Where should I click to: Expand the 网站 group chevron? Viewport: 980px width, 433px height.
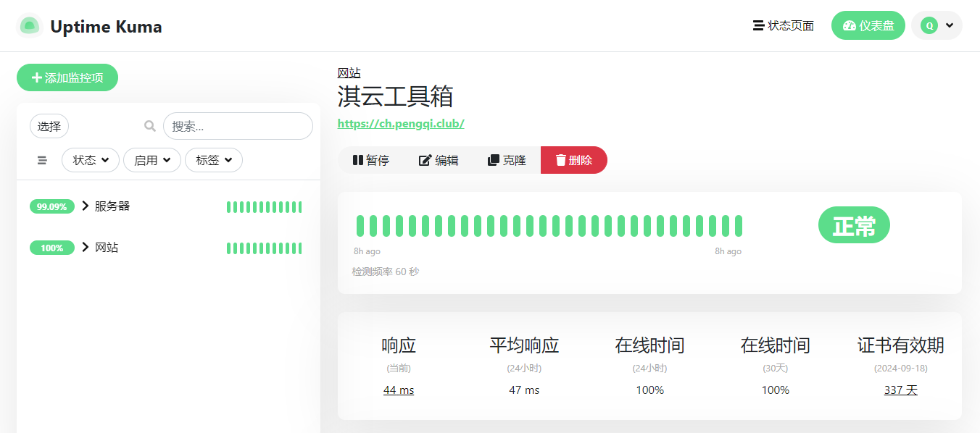[x=86, y=247]
